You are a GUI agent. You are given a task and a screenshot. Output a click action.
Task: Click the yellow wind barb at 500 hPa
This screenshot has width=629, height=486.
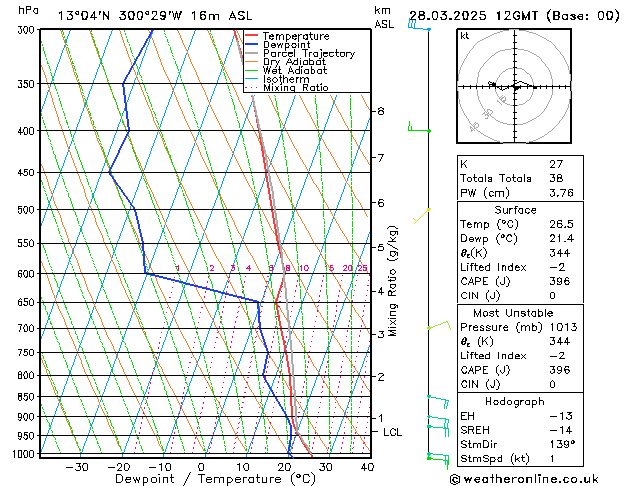(x=422, y=216)
